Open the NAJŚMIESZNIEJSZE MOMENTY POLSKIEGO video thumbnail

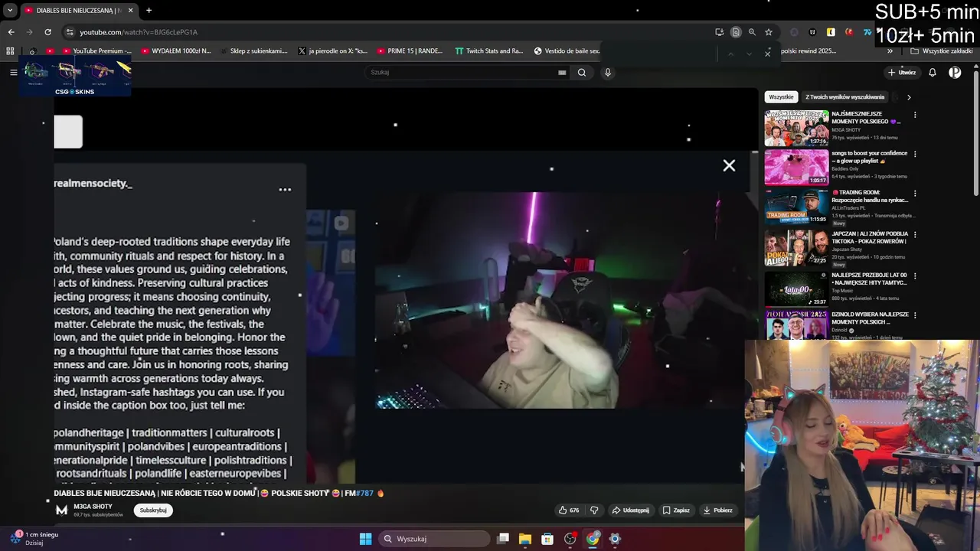point(796,128)
